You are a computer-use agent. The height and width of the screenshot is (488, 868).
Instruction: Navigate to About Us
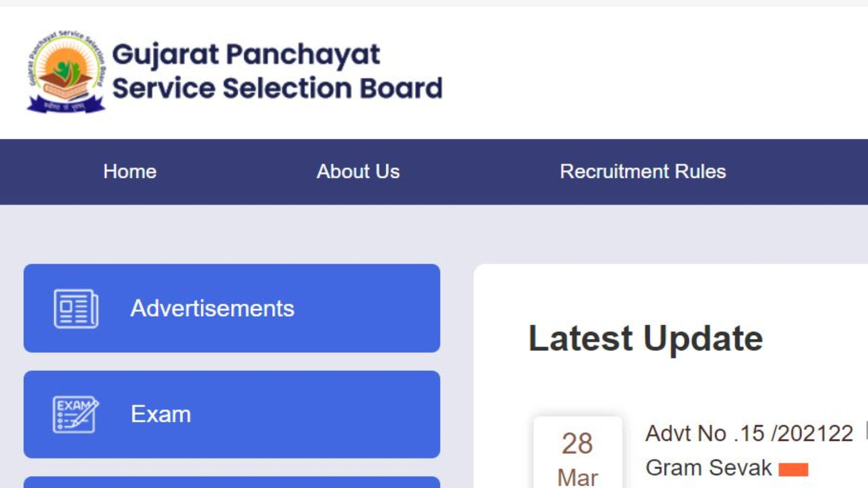[x=358, y=172]
